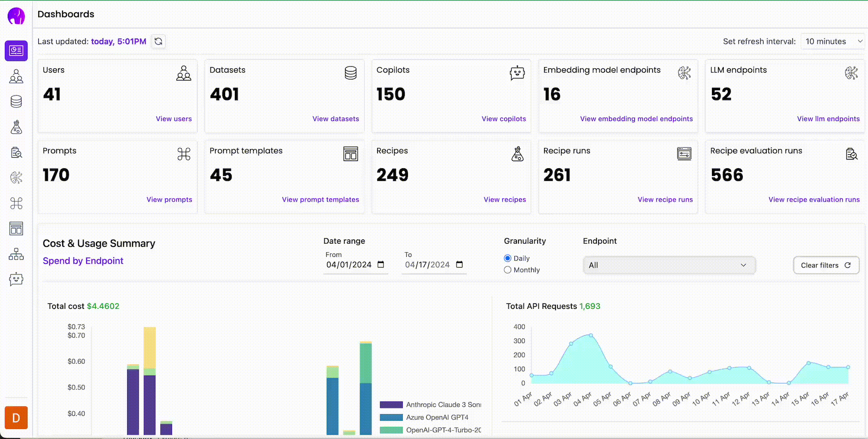Click the refresh icon next to last updated time
868x439 pixels.
[x=158, y=41]
